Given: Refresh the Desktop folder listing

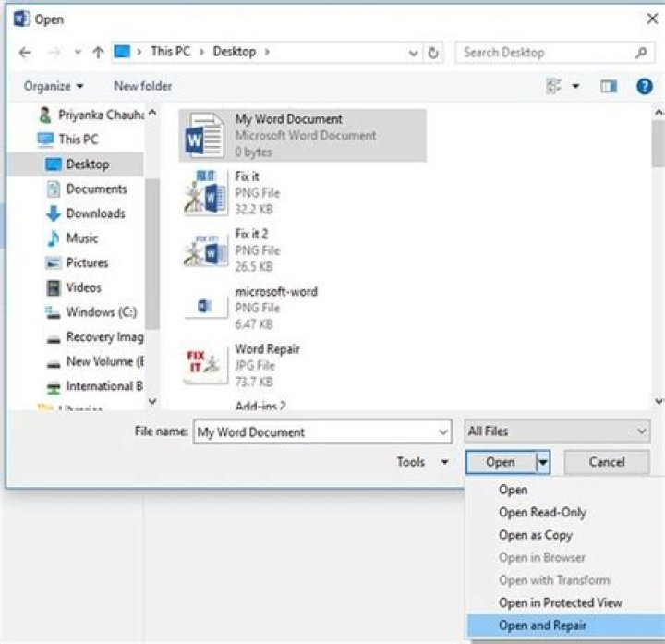Looking at the screenshot, I should tap(433, 53).
